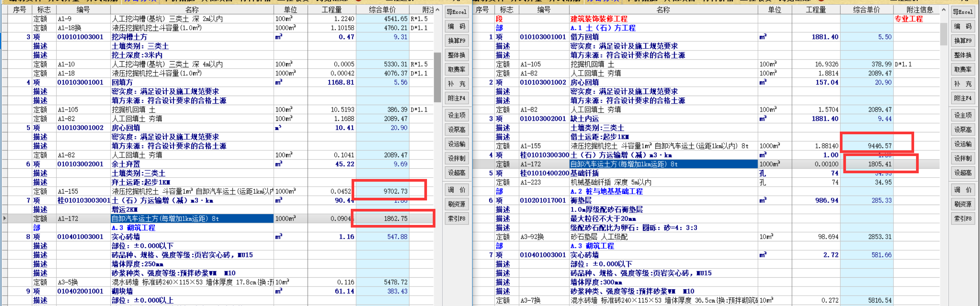Click the right pane 设超高 button
The width and height of the screenshot is (980, 306).
coord(963,173)
